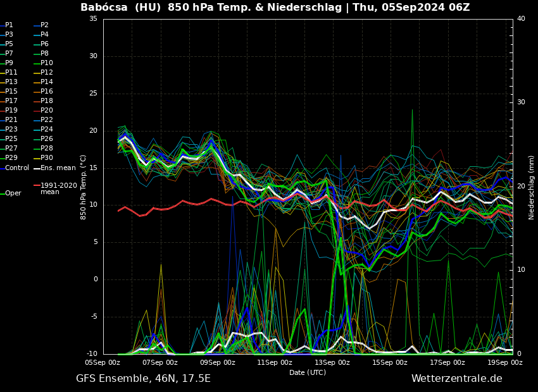Image resolution: width=538 pixels, height=392 pixels.
Task: Click the P30 legend label
Action: [x=46, y=158]
